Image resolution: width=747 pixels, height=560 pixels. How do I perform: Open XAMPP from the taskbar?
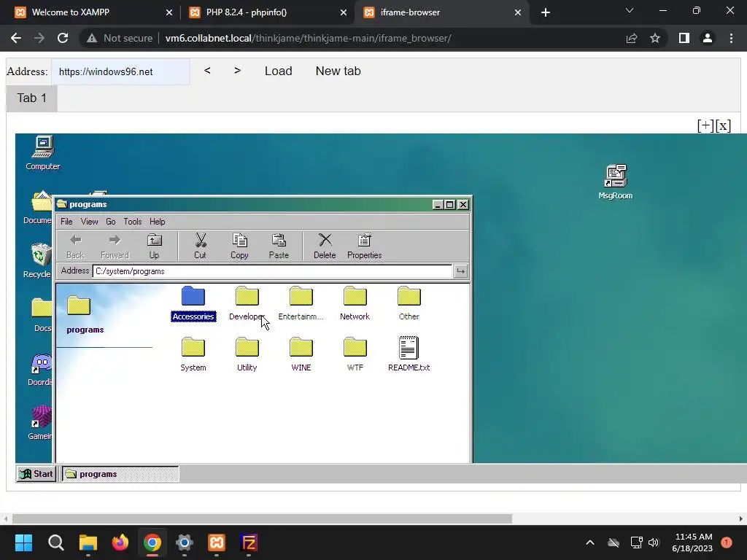pyautogui.click(x=216, y=542)
